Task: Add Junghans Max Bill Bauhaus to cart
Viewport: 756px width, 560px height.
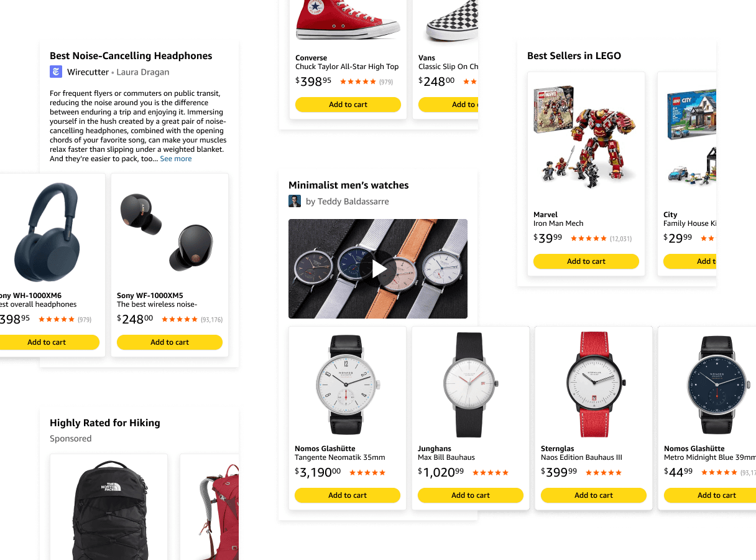Action: 471,495
